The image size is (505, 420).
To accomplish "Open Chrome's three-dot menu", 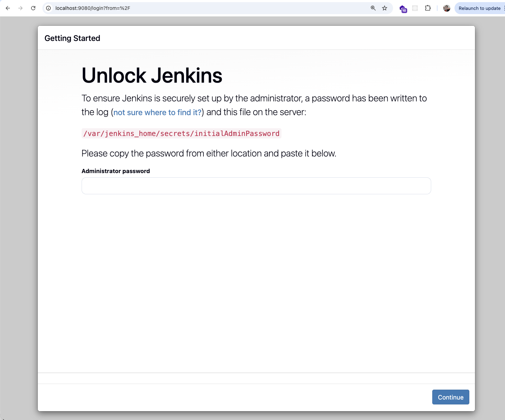I will point(504,8).
